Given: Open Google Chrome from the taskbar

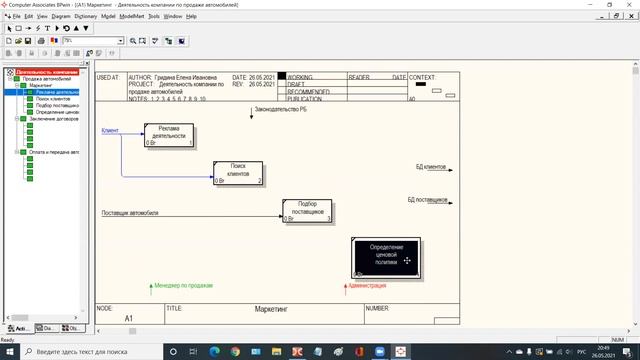Looking at the screenshot, I should (235, 351).
